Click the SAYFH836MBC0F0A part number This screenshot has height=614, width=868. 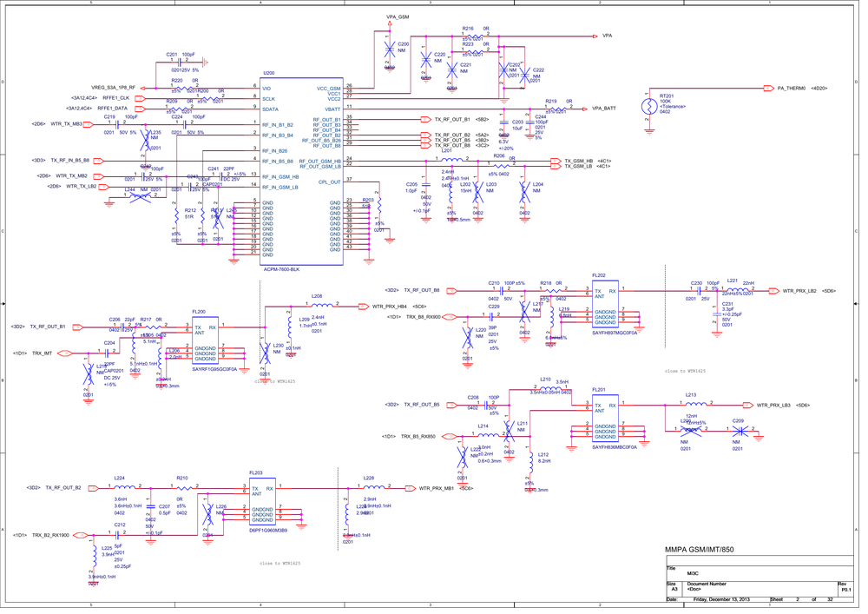coord(614,446)
